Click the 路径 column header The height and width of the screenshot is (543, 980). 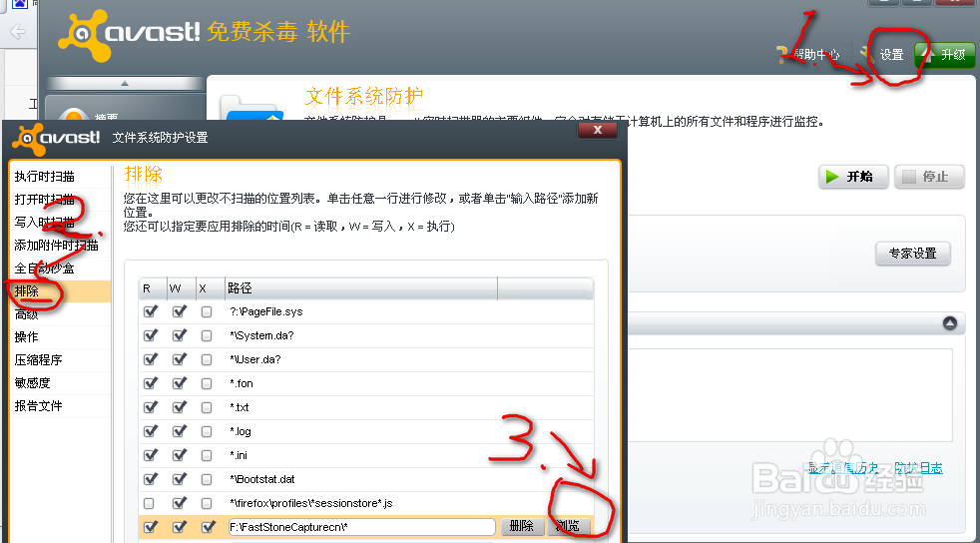(x=360, y=288)
